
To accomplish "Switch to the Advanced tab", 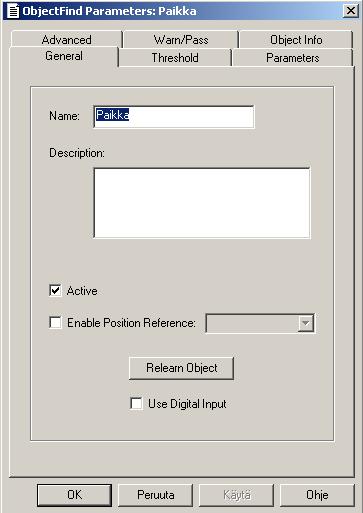I will (67, 40).
